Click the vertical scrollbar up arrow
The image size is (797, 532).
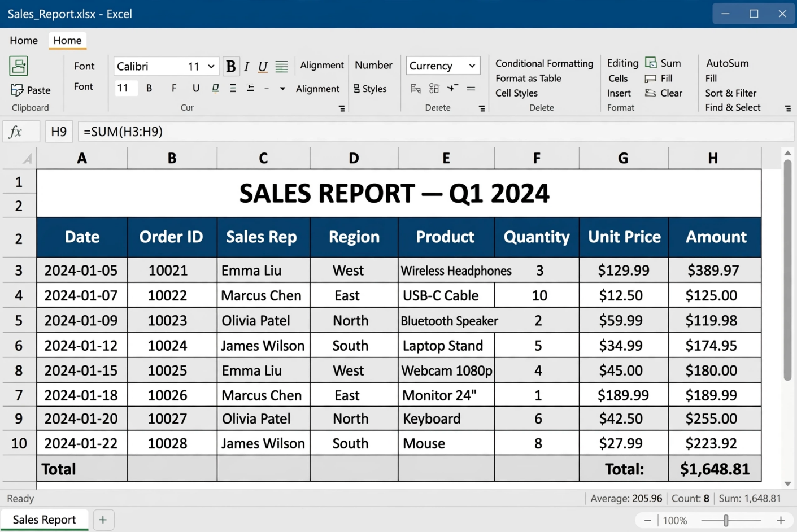787,153
